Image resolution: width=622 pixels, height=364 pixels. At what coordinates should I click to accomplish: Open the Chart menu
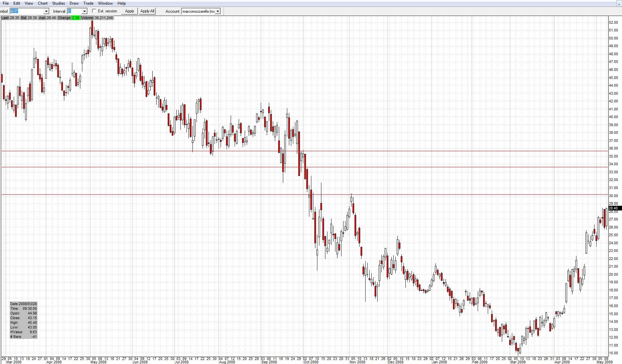[43, 3]
